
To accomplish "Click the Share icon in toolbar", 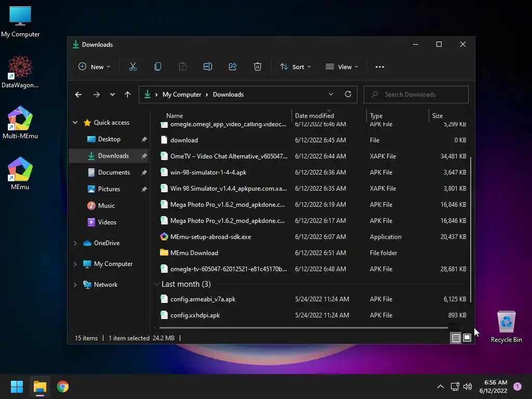I will click(233, 67).
